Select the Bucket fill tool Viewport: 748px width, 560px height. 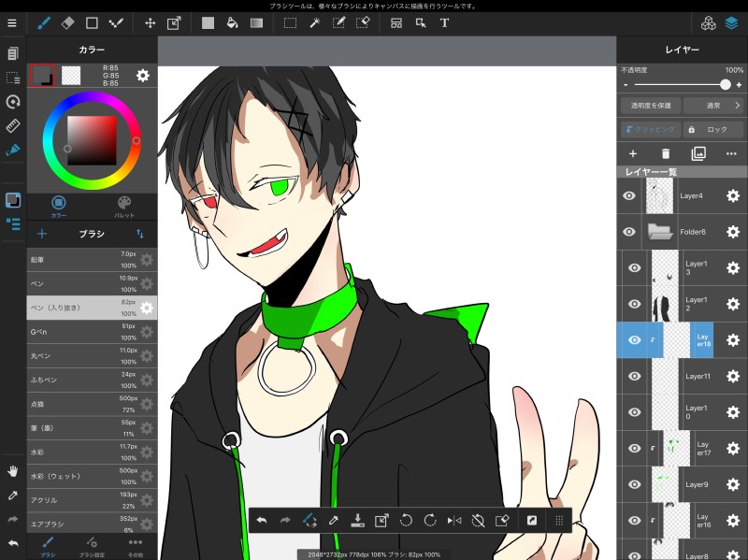pyautogui.click(x=232, y=22)
